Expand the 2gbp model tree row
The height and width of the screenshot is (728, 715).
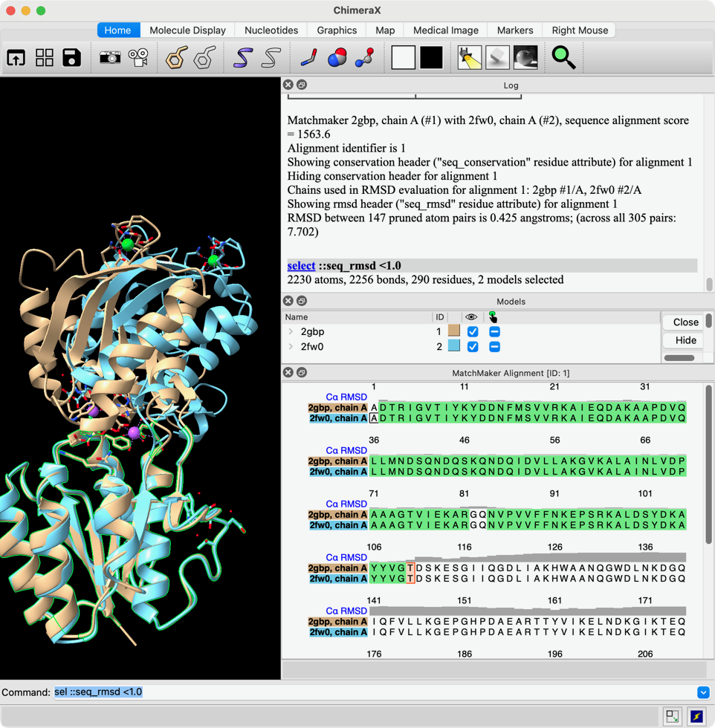pos(291,331)
